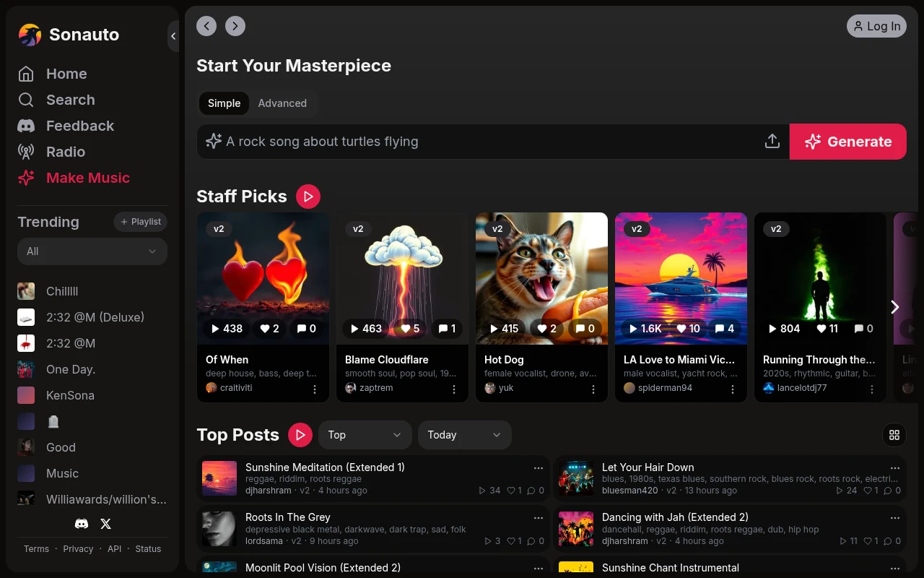Open the Discord icon in sidebar footer
The width and height of the screenshot is (924, 578).
[82, 524]
